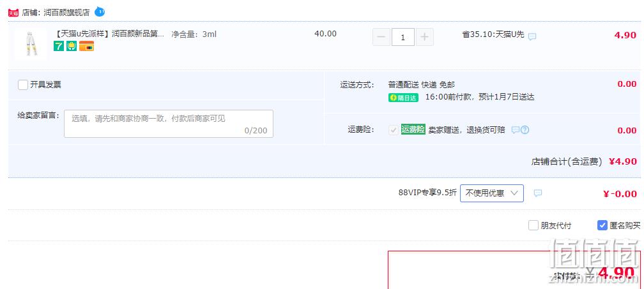Click the 16:00前付款 delivery estimate text
This screenshot has width=644, height=289.
tap(480, 97)
